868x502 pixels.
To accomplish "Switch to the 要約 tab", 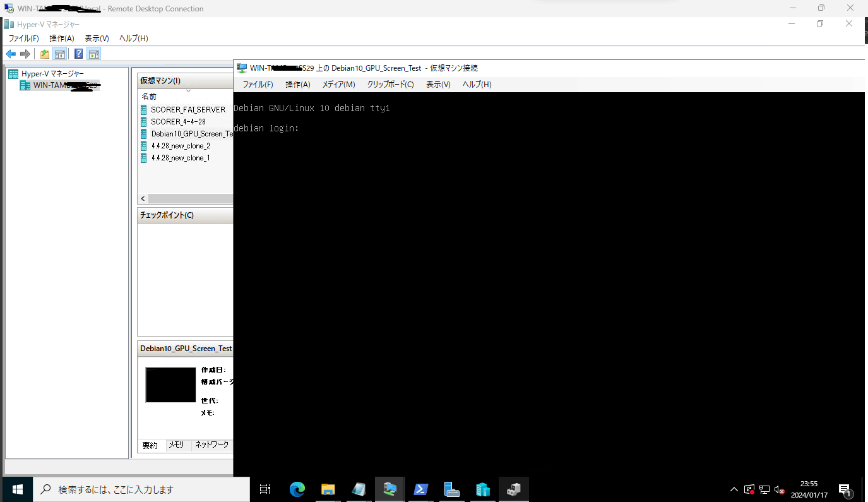I will click(x=150, y=445).
